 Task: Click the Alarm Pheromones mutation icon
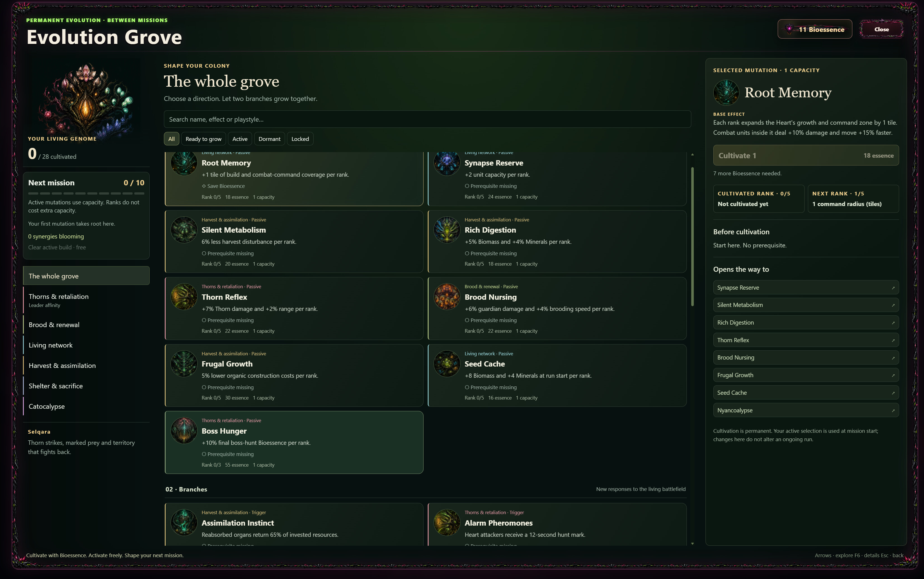coord(447,523)
